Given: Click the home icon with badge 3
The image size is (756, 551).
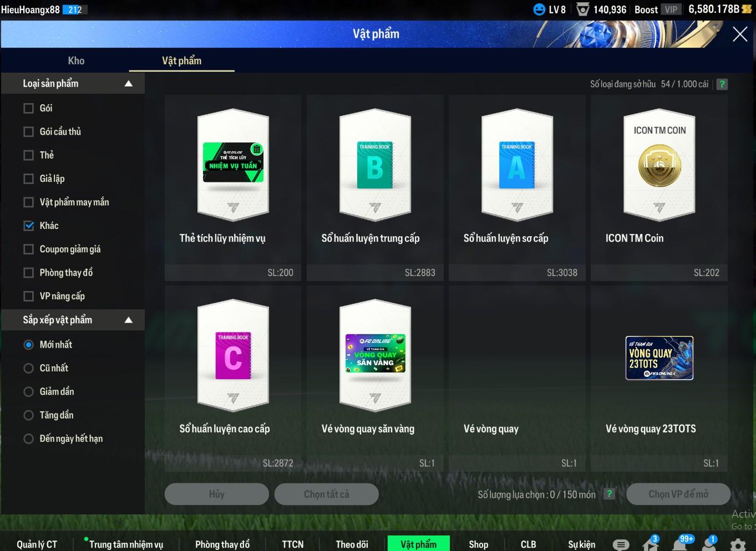Looking at the screenshot, I should 650,544.
